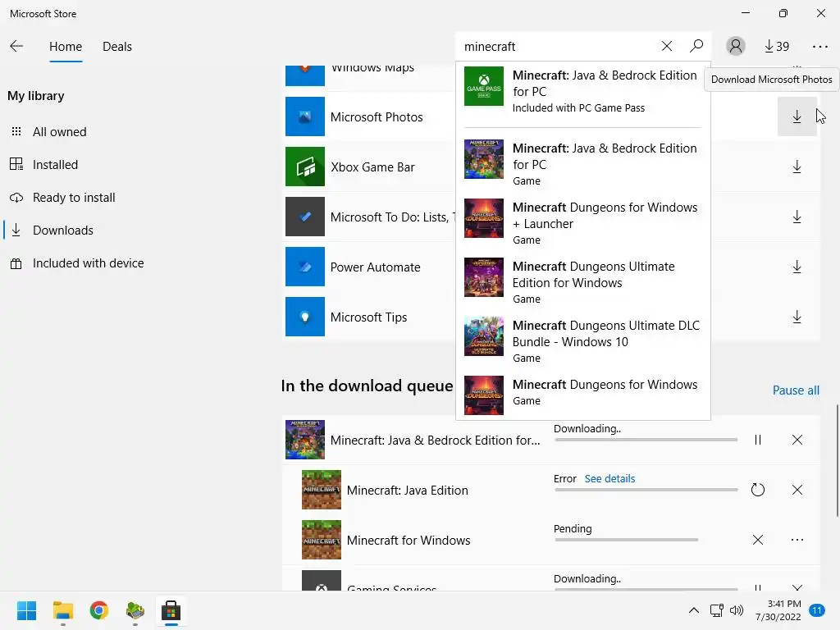Screen dimensions: 840x630
Task: Open downloads indicator showing 39
Action: tap(776, 47)
